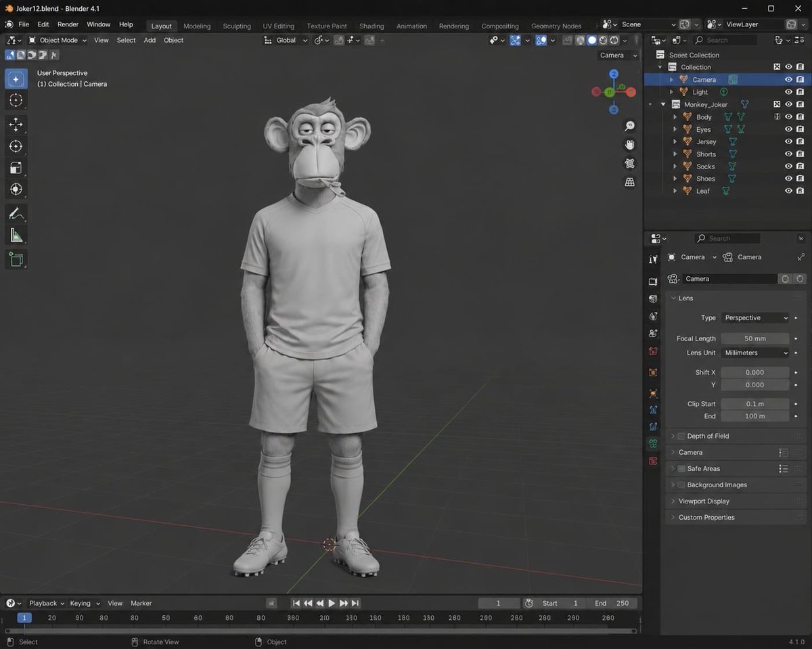This screenshot has width=812, height=649.
Task: Enable the Safe Areas checkbox
Action: click(x=681, y=468)
